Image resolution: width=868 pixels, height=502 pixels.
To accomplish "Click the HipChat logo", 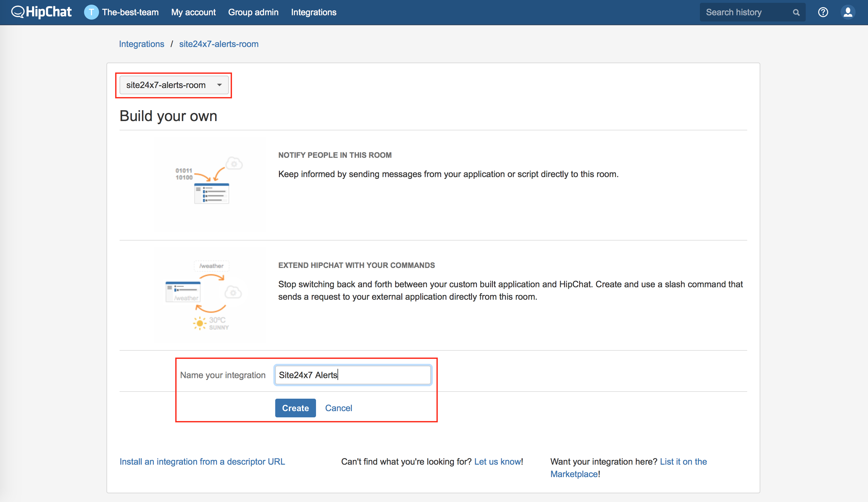I will pos(41,12).
